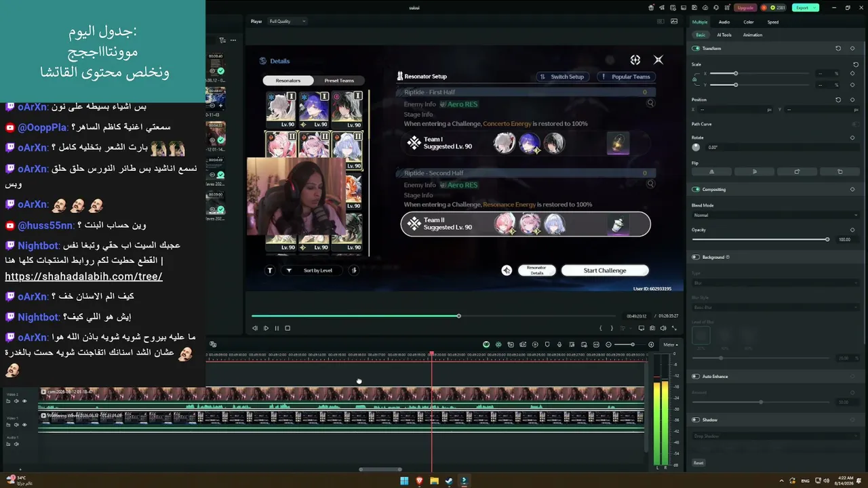Open the Blur Style dropdown
Viewport: 868px width, 488px height.
click(775, 307)
